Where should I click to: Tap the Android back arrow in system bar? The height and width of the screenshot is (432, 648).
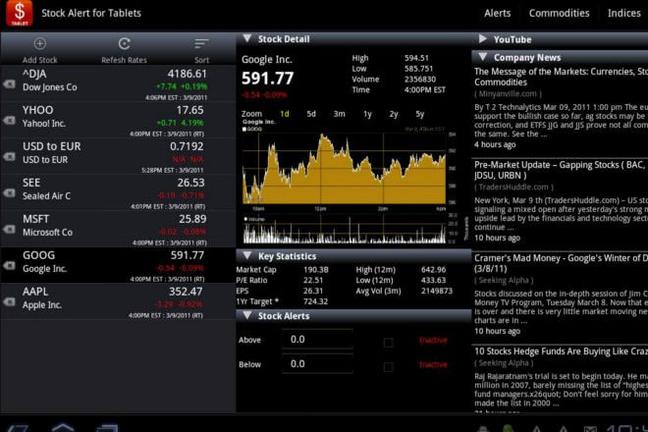click(17, 428)
